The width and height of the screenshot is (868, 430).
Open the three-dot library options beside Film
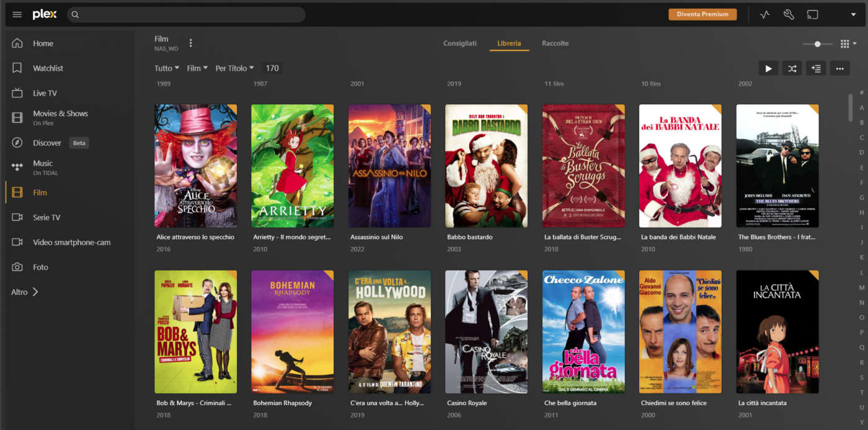tap(191, 43)
